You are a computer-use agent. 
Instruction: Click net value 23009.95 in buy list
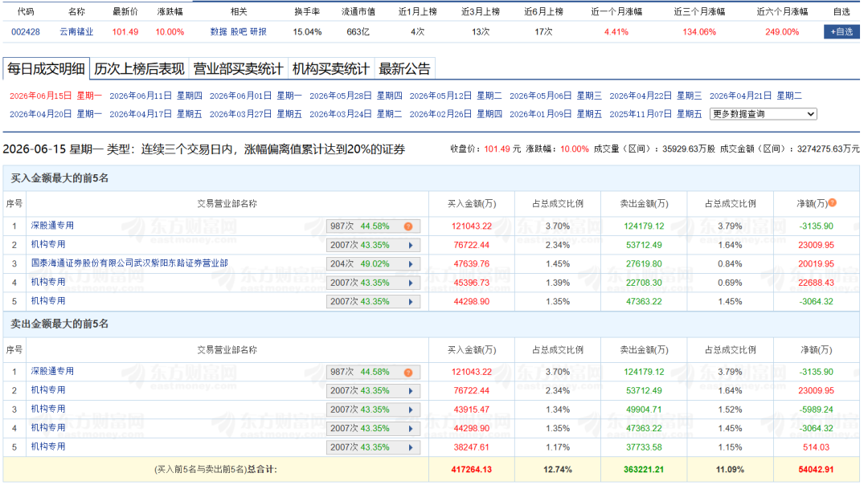816,245
